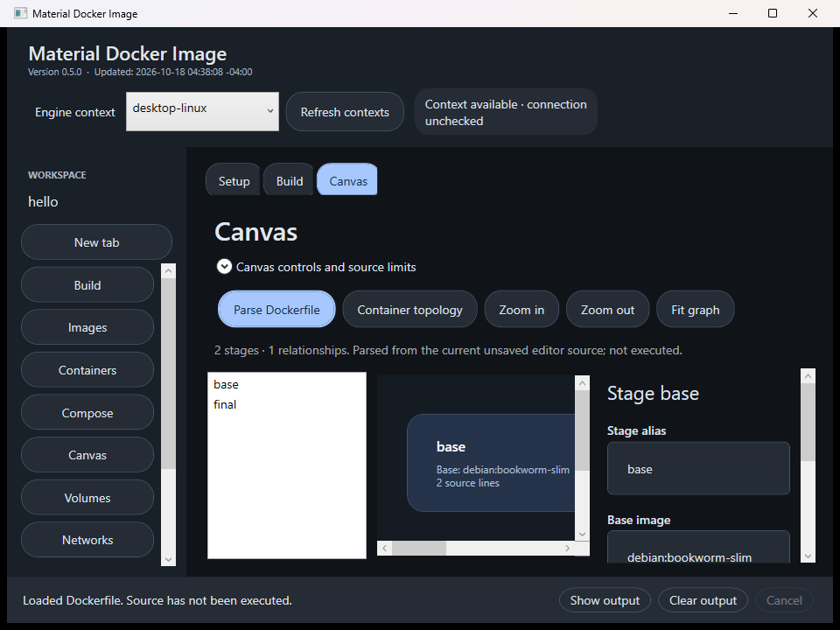The image size is (840, 630).
Task: Click the Refresh contexts button
Action: 345,112
